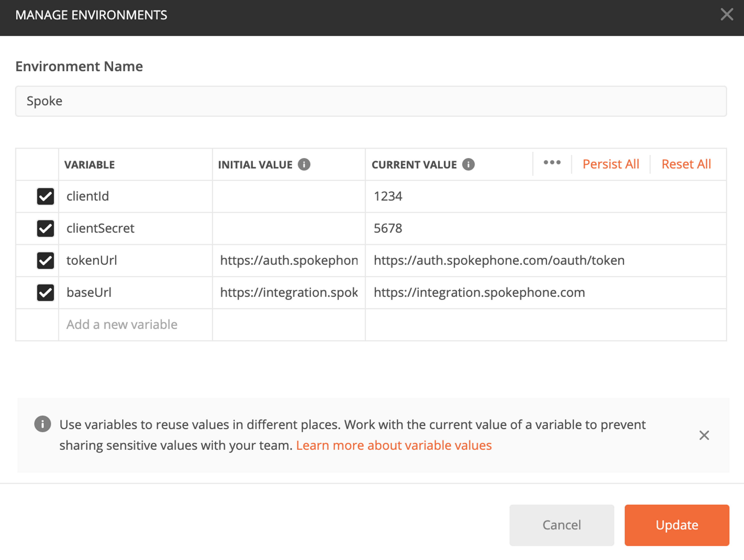The width and height of the screenshot is (744, 560).
Task: Click Reset All
Action: 686,164
